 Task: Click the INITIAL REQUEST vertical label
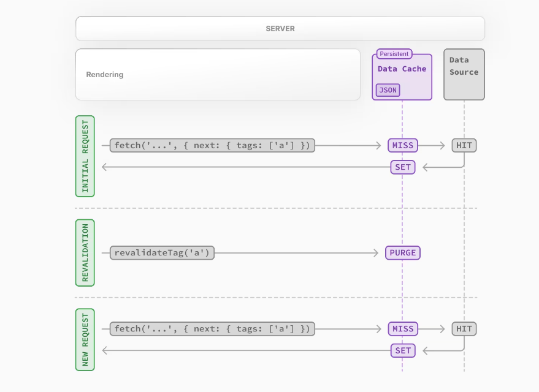pos(85,156)
